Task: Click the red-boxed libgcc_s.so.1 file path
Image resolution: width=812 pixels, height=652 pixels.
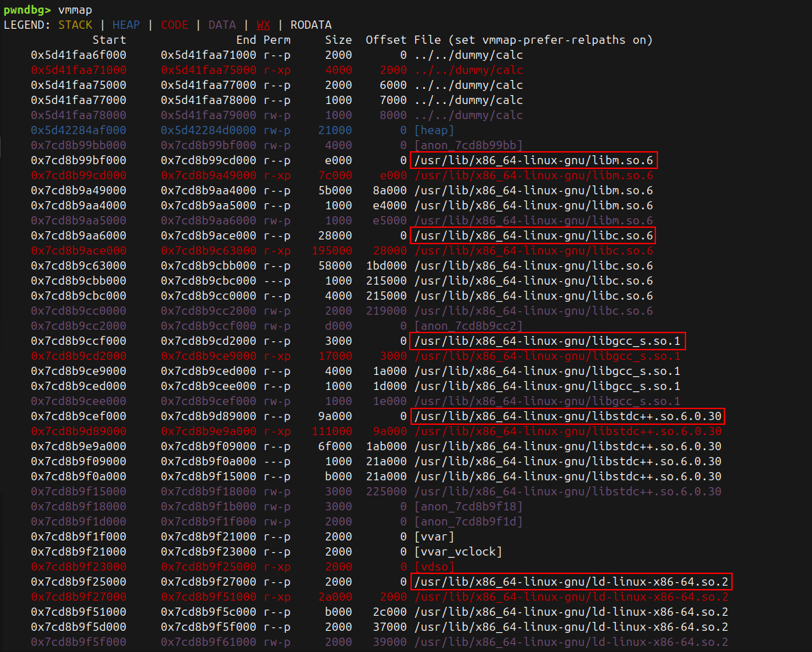Action: [547, 341]
